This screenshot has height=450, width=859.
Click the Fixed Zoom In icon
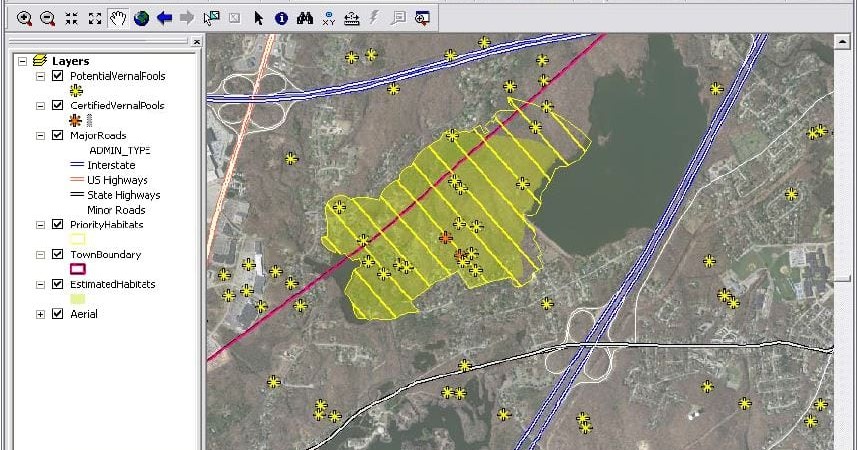click(71, 18)
